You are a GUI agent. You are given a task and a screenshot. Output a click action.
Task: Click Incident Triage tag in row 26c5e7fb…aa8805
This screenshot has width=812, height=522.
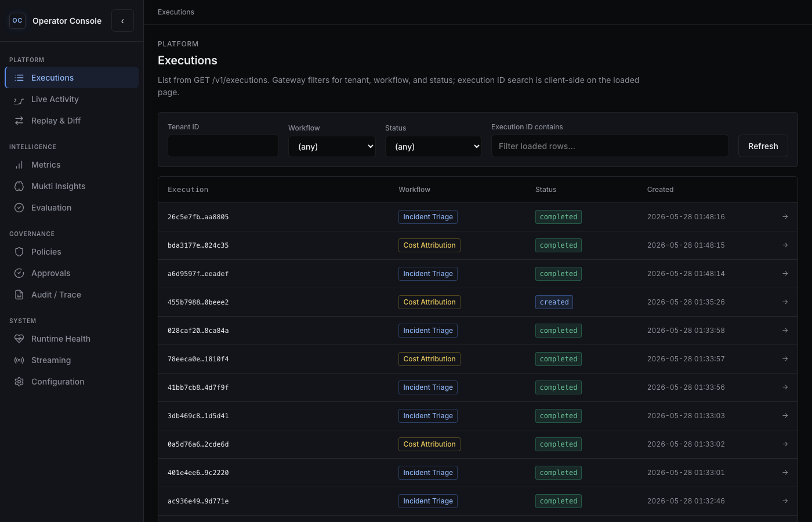428,217
